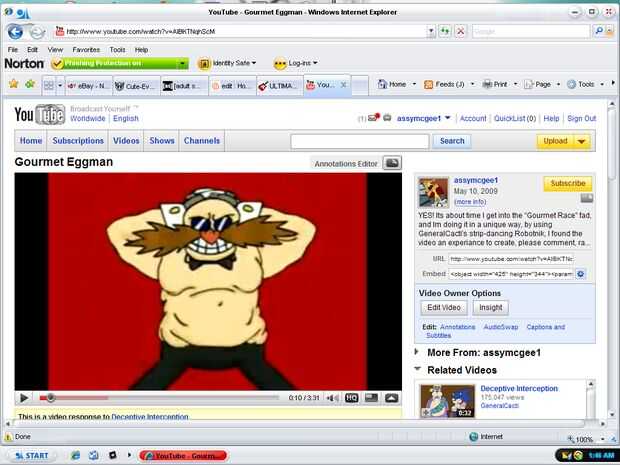Refresh the page with the green arrows icon
The width and height of the screenshot is (620, 465).
[x=445, y=31]
